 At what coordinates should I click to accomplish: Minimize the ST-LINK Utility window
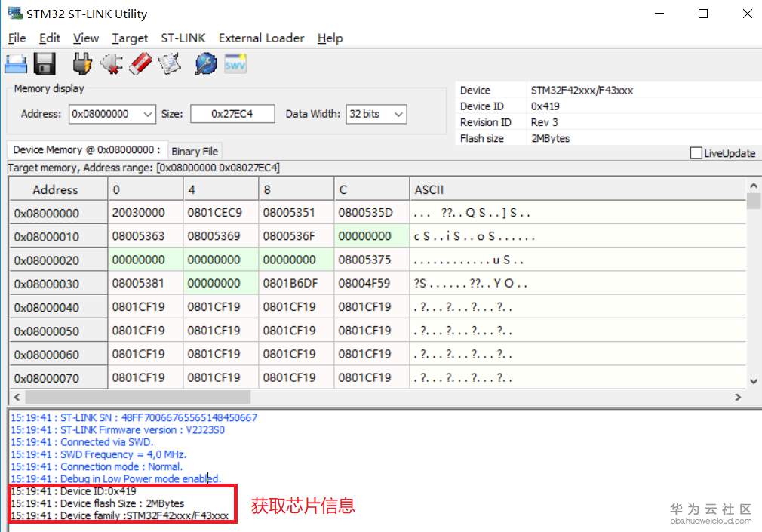coord(659,14)
